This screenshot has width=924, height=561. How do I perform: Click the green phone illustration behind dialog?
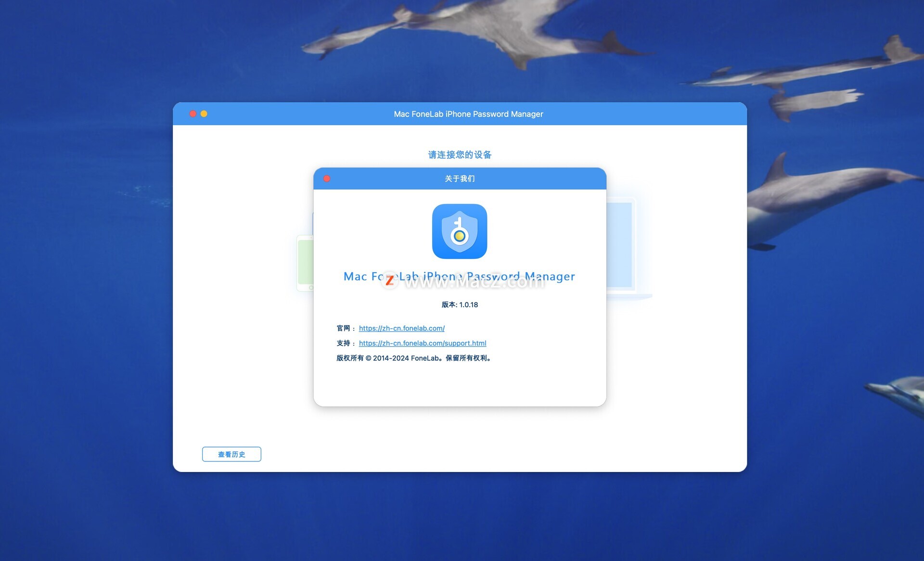(x=305, y=263)
